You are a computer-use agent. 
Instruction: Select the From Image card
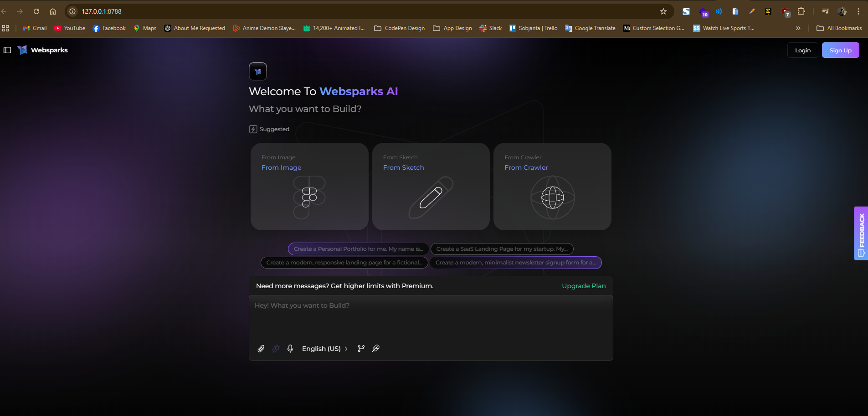(309, 187)
